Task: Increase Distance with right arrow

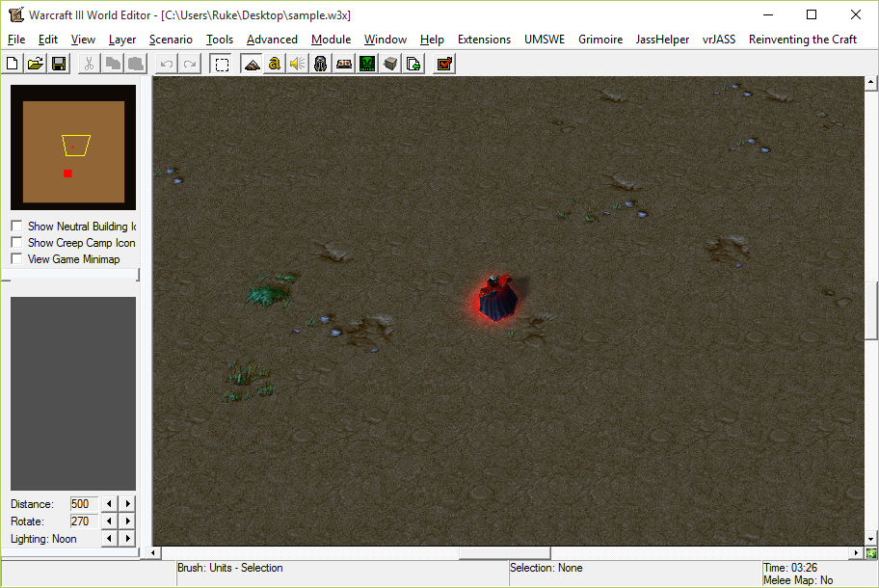Action: coord(128,503)
